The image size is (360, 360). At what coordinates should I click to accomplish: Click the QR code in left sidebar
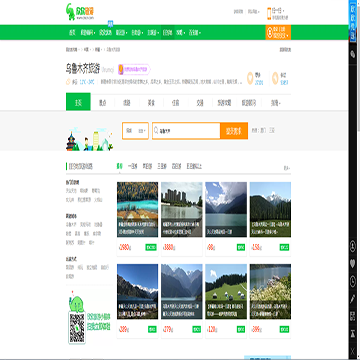77,328
